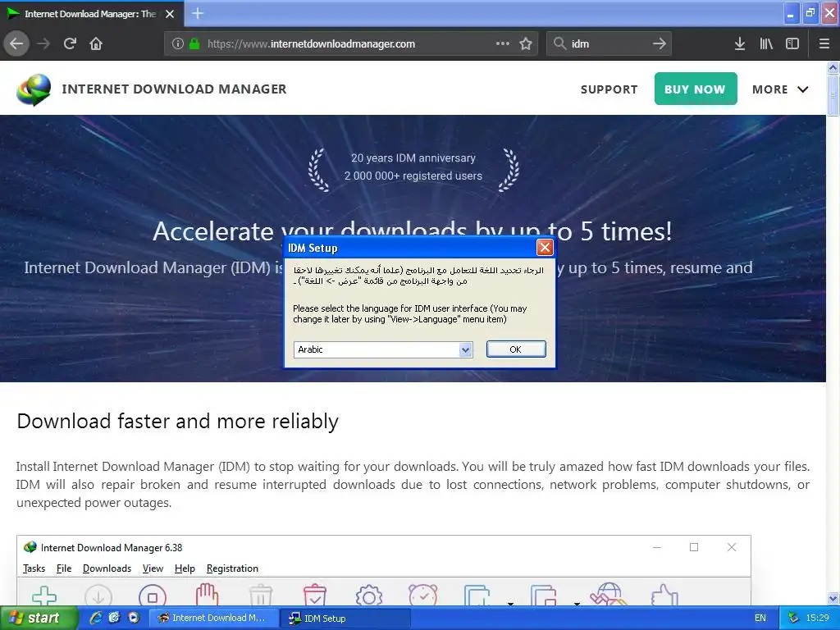
Task: Click page scrollbar up arrow
Action: (x=833, y=67)
